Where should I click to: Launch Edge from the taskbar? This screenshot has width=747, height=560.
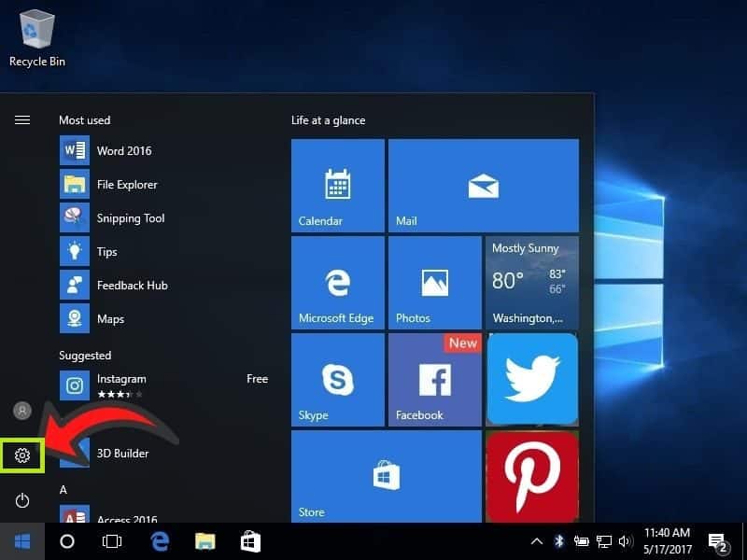tap(160, 541)
